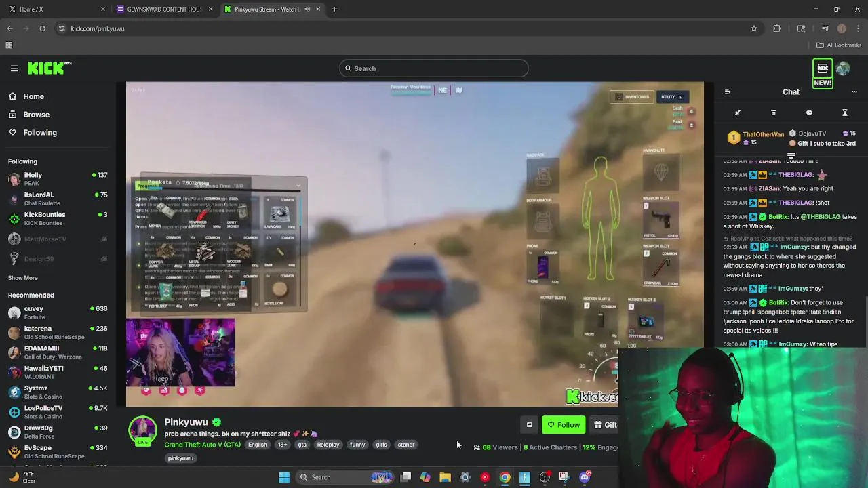Expand Show More in following list
The image size is (868, 488).
(x=23, y=278)
